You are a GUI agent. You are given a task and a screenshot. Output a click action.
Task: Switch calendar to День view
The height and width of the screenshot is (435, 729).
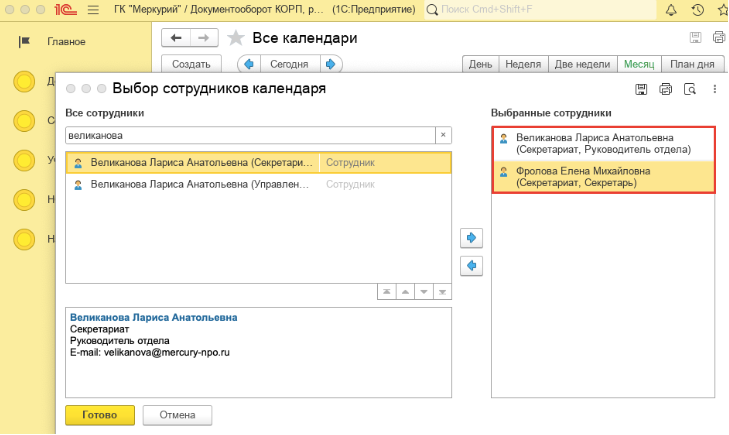coord(480,64)
